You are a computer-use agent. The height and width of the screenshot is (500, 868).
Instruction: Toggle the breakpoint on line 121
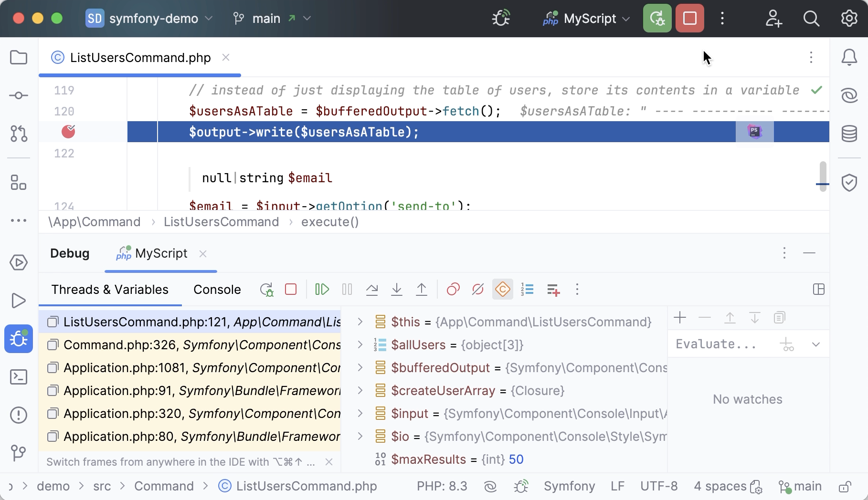click(x=68, y=132)
